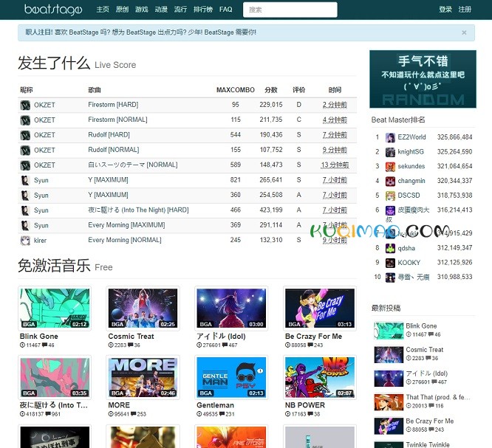
Task: Click the 注册 register link
Action: pos(465,10)
